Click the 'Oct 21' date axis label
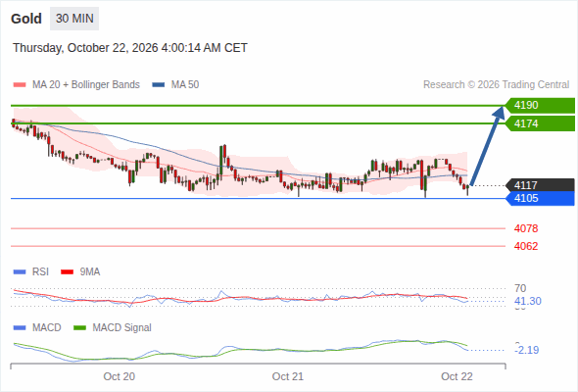Viewport: 578px width, 392px height. pyautogui.click(x=288, y=376)
